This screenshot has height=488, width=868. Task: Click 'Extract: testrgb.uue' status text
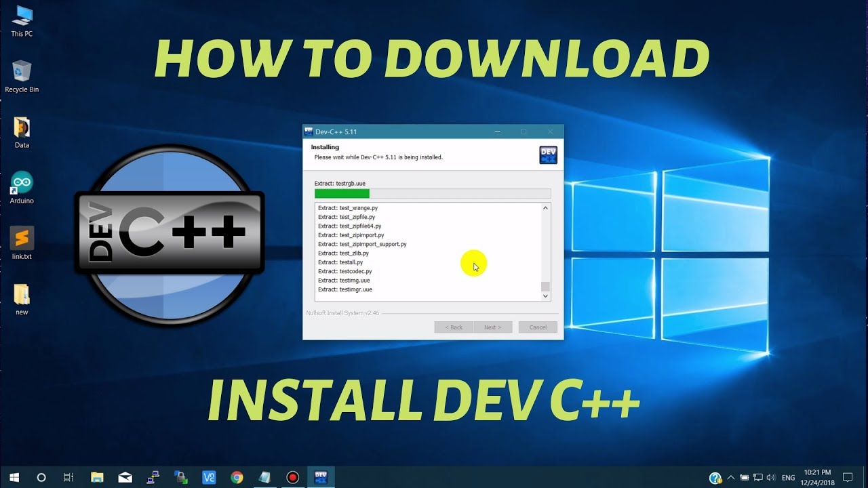[340, 183]
